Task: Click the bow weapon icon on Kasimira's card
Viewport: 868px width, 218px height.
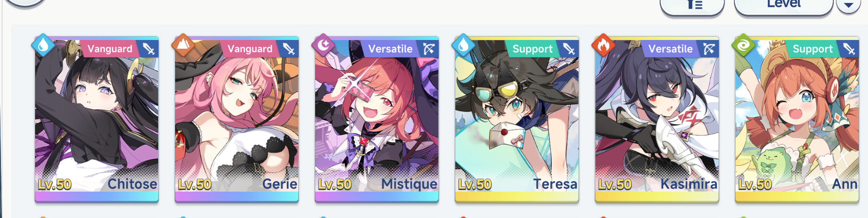Action: [x=708, y=49]
